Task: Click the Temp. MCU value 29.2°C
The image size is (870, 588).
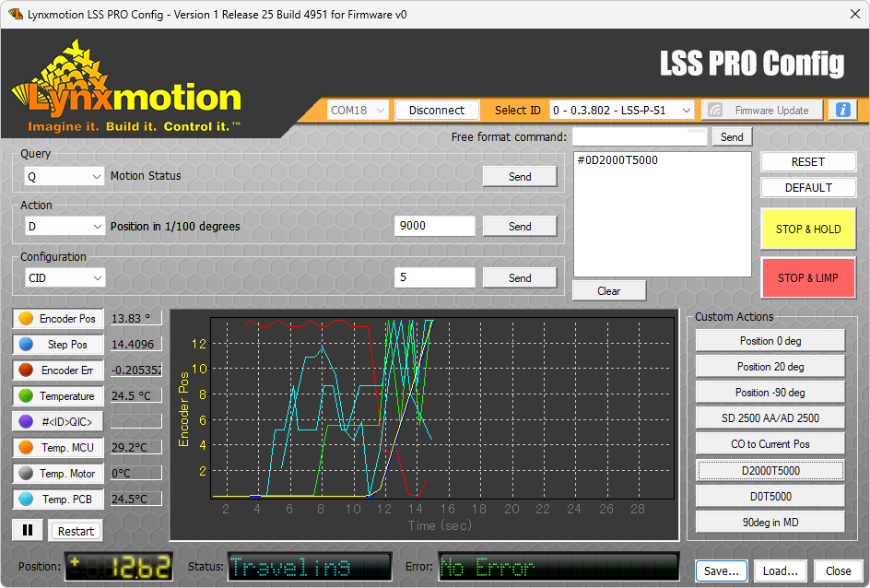Action: click(x=135, y=448)
